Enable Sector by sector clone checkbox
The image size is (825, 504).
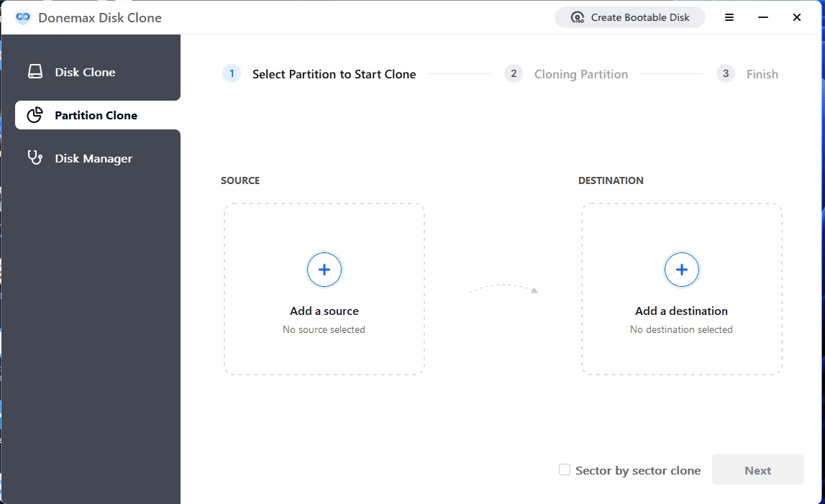pyautogui.click(x=565, y=469)
